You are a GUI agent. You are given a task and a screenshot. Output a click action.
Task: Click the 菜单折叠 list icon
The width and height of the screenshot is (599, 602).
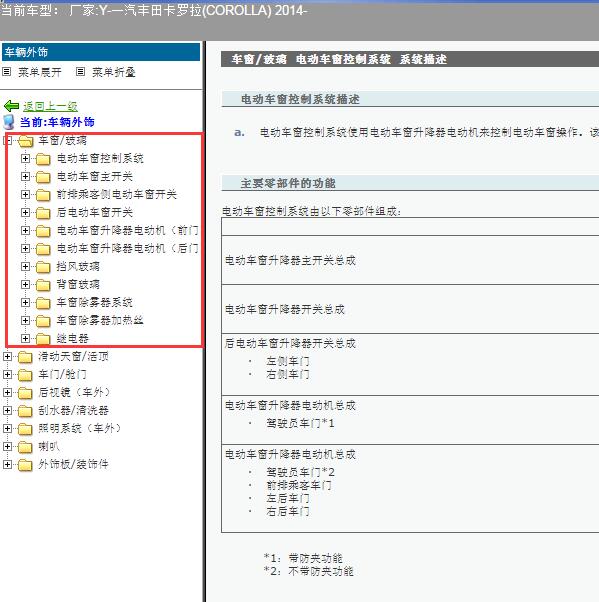pyautogui.click(x=80, y=71)
